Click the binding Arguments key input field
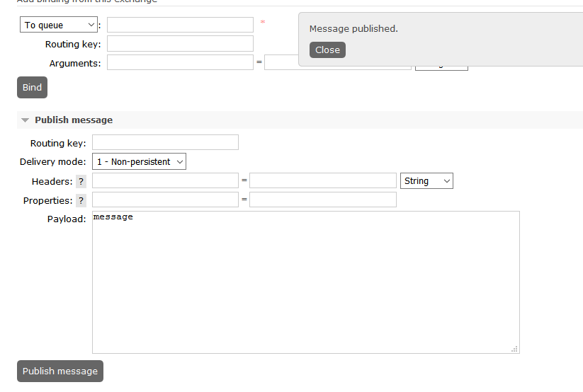 point(181,62)
